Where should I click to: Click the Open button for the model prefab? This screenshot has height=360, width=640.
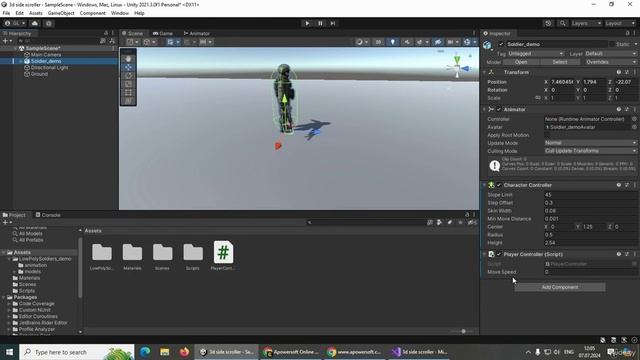click(521, 62)
